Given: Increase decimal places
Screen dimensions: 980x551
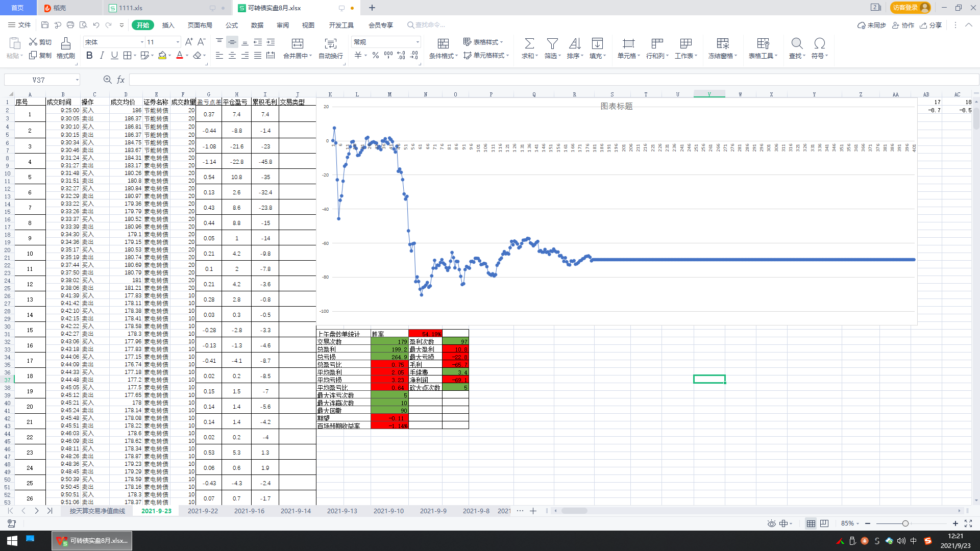Looking at the screenshot, I should pos(401,55).
